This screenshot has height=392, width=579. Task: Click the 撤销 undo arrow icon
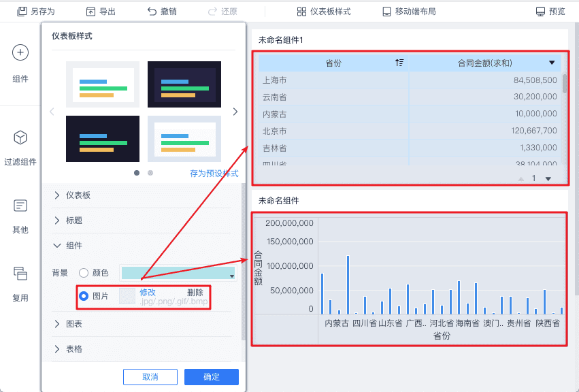pos(152,12)
